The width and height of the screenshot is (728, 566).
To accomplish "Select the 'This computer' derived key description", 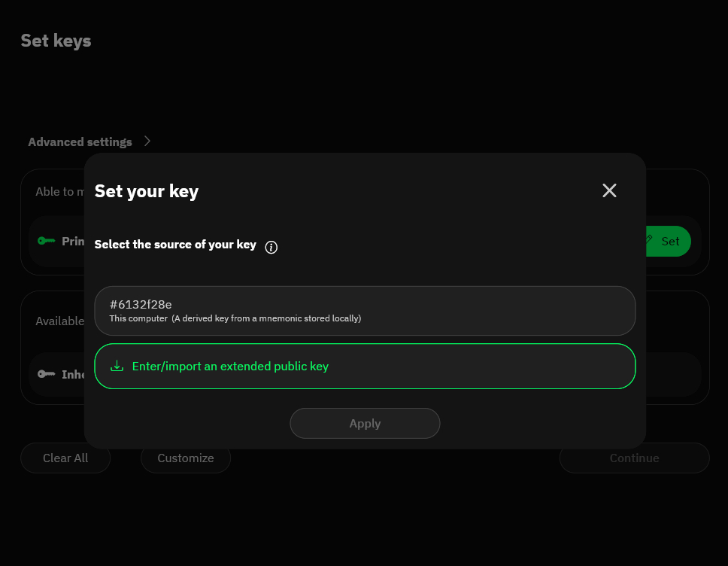I will (x=235, y=318).
